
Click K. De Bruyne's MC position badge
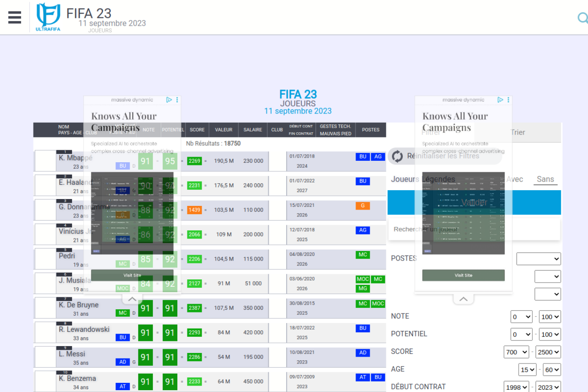click(x=362, y=304)
